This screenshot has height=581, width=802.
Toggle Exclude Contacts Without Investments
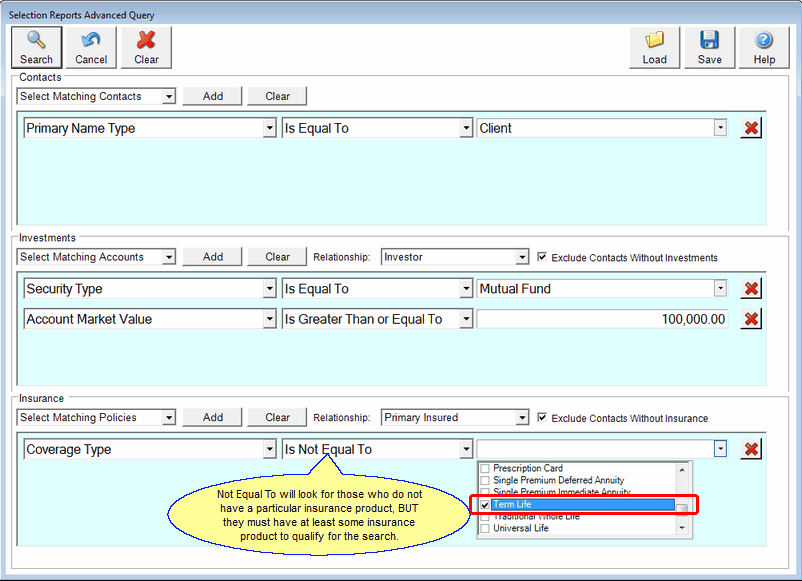pos(542,257)
